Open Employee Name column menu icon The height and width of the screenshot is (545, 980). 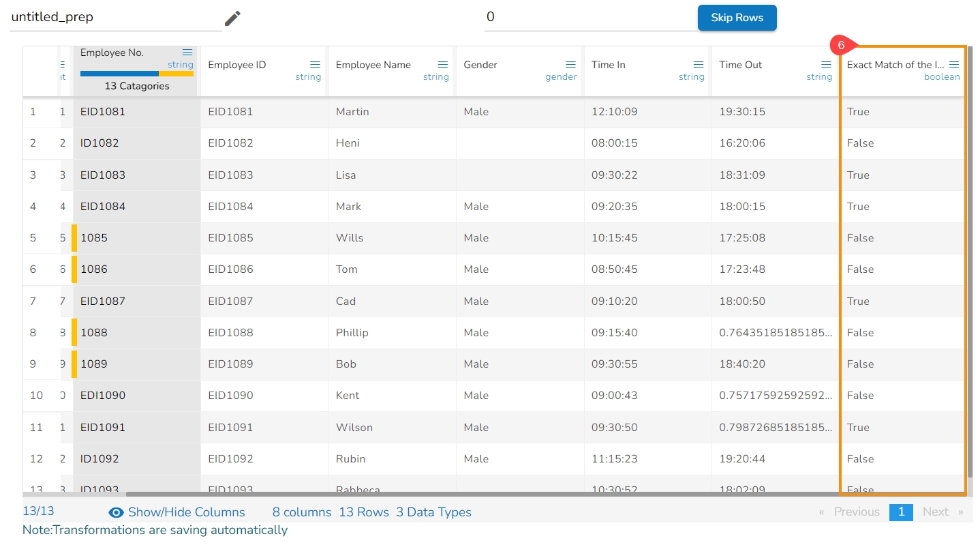pyautogui.click(x=443, y=65)
